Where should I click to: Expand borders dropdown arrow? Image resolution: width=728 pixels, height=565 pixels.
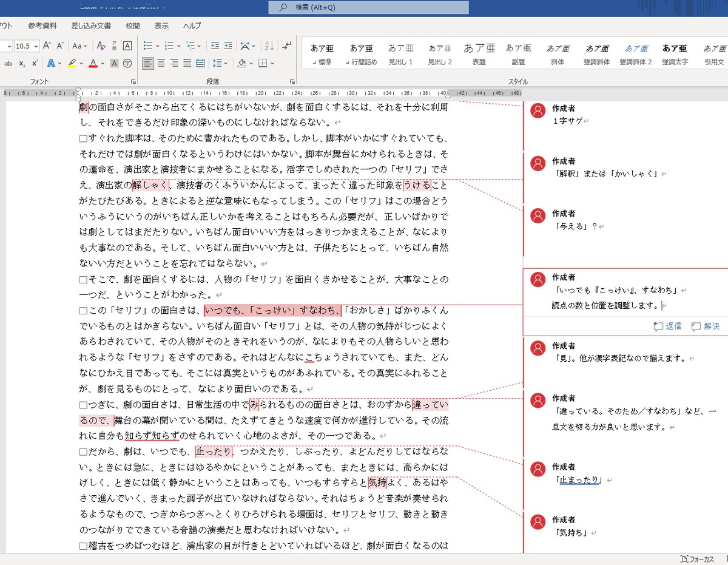[x=272, y=63]
